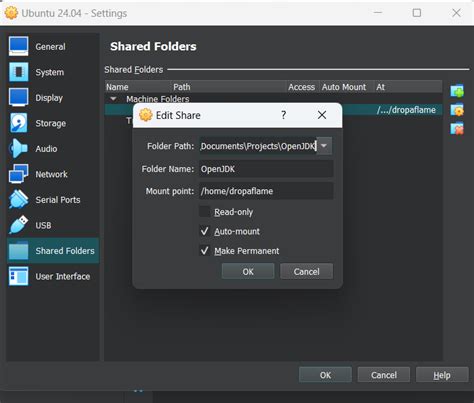
Task: Click the Edit Share gear icon
Action: (146, 115)
